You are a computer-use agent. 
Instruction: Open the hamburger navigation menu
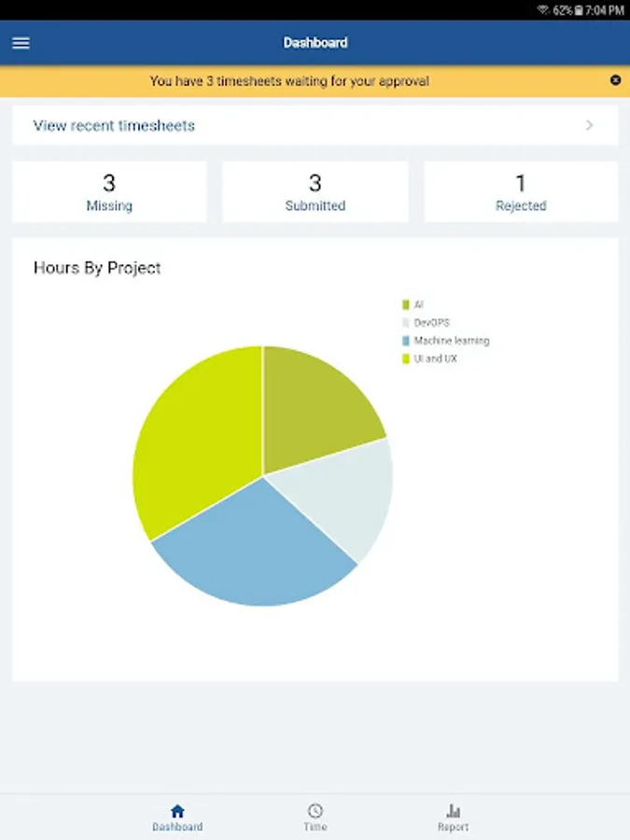21,43
